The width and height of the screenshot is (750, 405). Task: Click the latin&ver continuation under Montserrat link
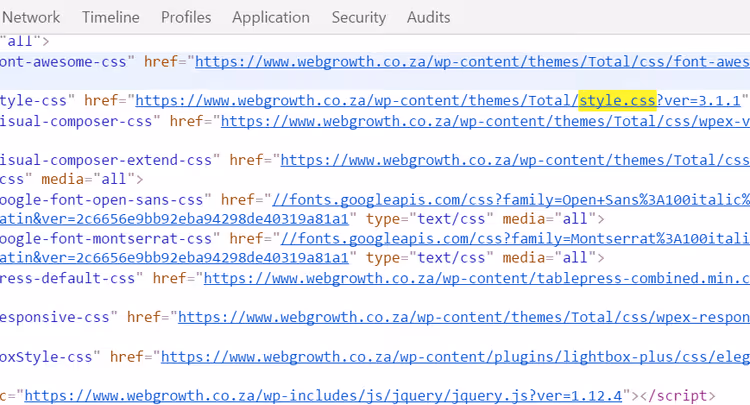pos(174,258)
